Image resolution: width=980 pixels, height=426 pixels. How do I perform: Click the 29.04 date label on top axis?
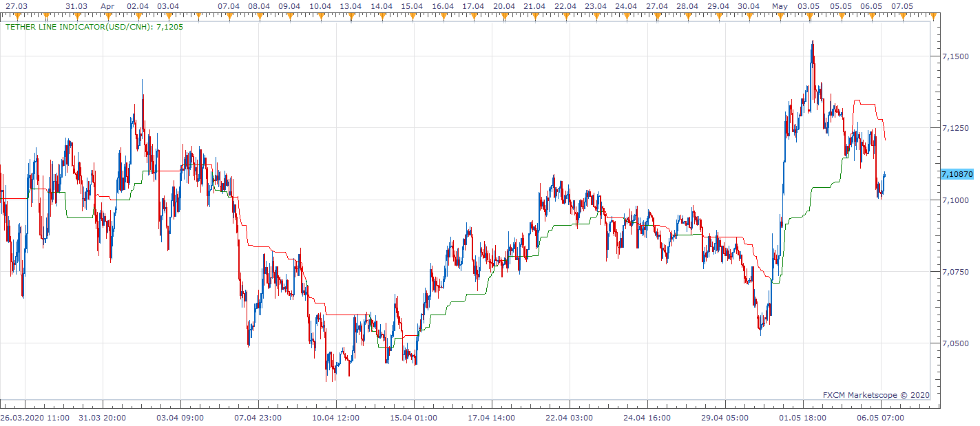pos(718,6)
